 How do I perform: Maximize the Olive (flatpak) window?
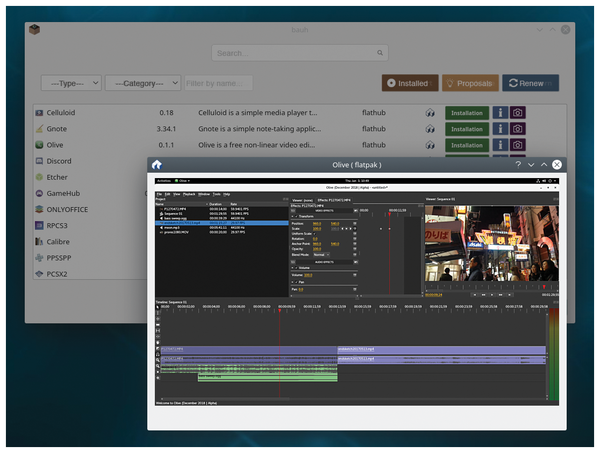tap(544, 165)
